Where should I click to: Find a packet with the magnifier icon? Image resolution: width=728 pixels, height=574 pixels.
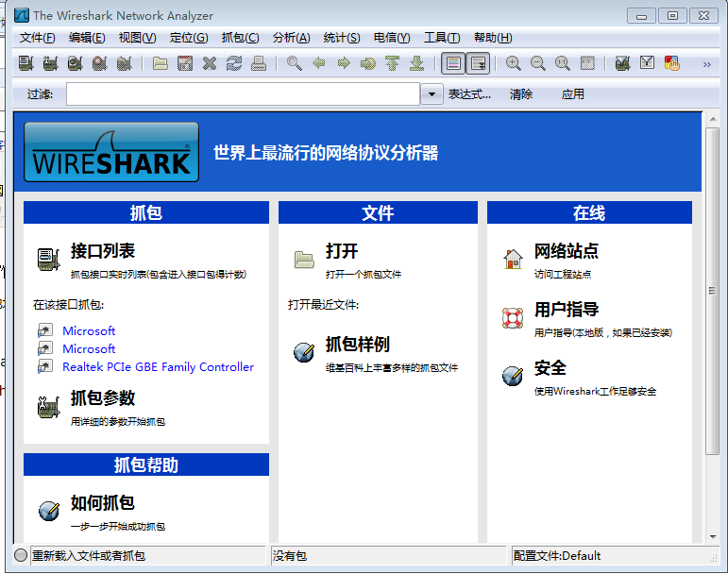click(295, 63)
